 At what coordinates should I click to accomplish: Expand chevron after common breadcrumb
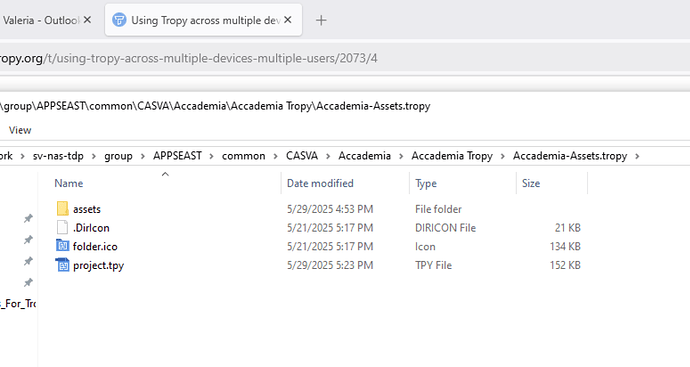pos(275,156)
